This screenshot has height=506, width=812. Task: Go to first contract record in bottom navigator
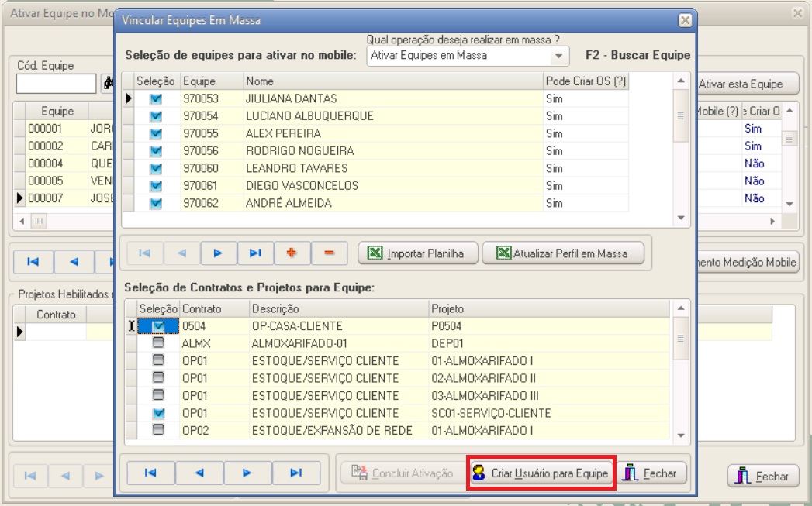(x=150, y=473)
